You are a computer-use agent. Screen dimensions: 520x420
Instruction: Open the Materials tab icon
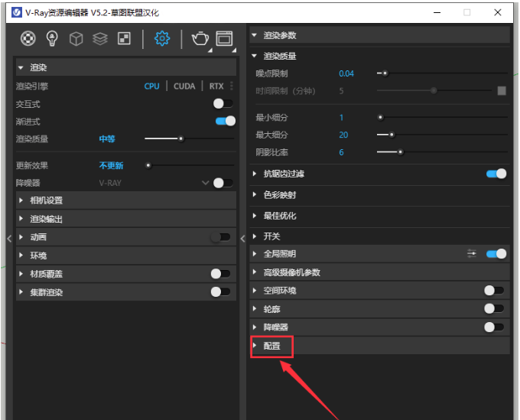[x=28, y=38]
